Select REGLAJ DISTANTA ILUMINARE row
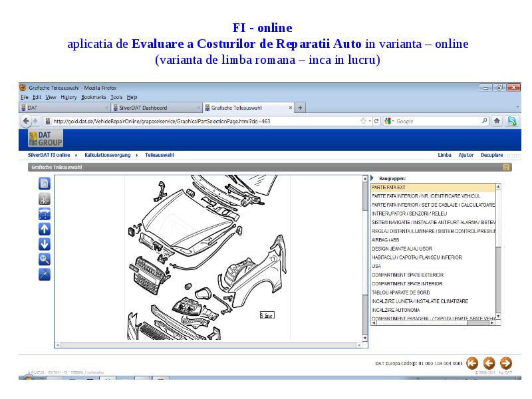This screenshot has width=532, height=399. pos(434,231)
